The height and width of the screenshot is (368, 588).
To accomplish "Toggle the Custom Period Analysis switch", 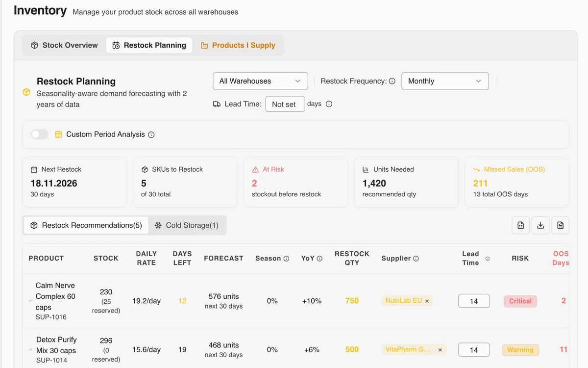I will pos(39,134).
